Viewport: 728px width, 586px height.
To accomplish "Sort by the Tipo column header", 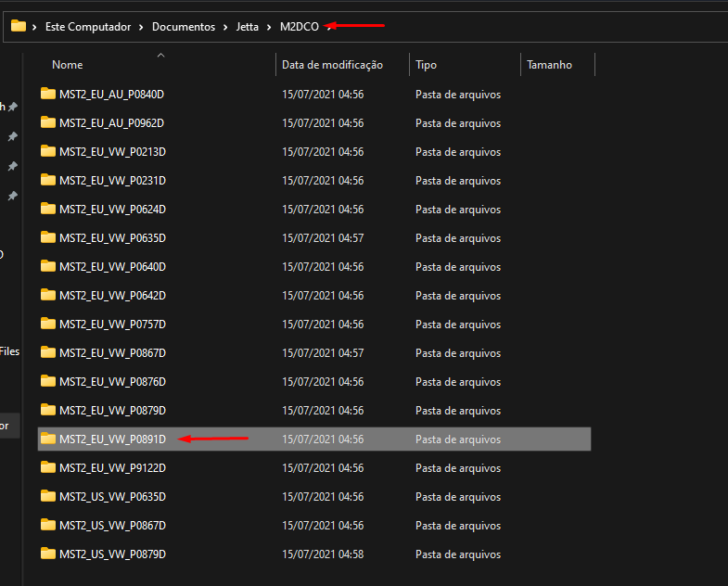I will [x=426, y=65].
